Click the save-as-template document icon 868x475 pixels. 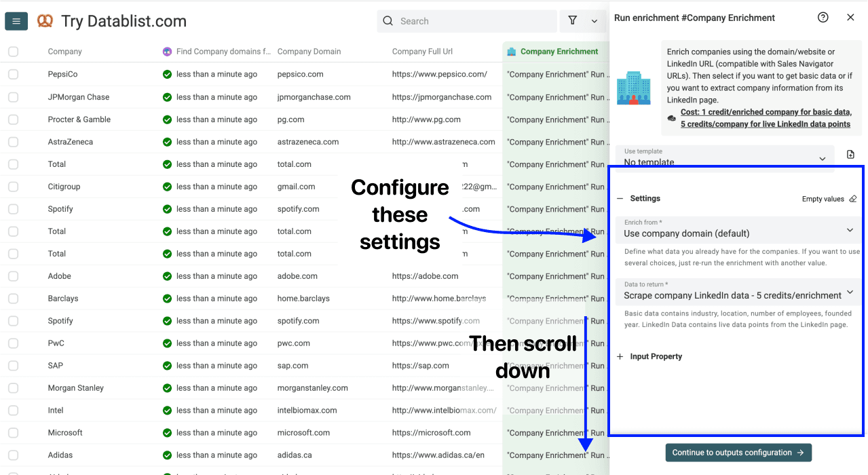(x=850, y=154)
